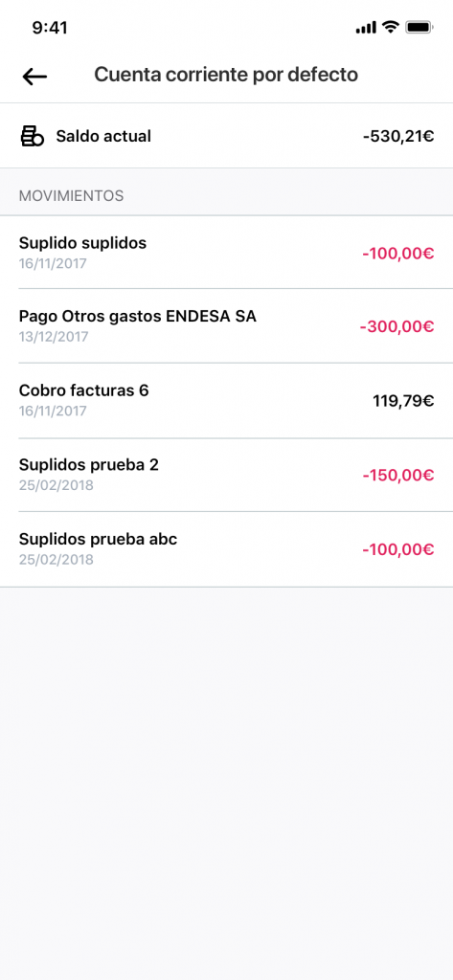Tap the MOVIMIENTOS section header
Viewport: 453px width, 980px height.
point(71,196)
